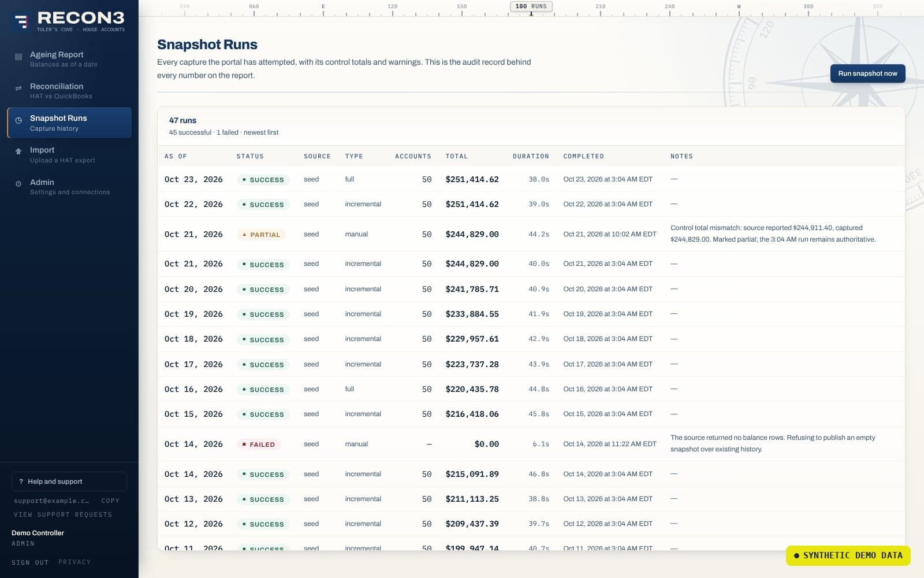Click the $233,884.55 total

pyautogui.click(x=472, y=314)
